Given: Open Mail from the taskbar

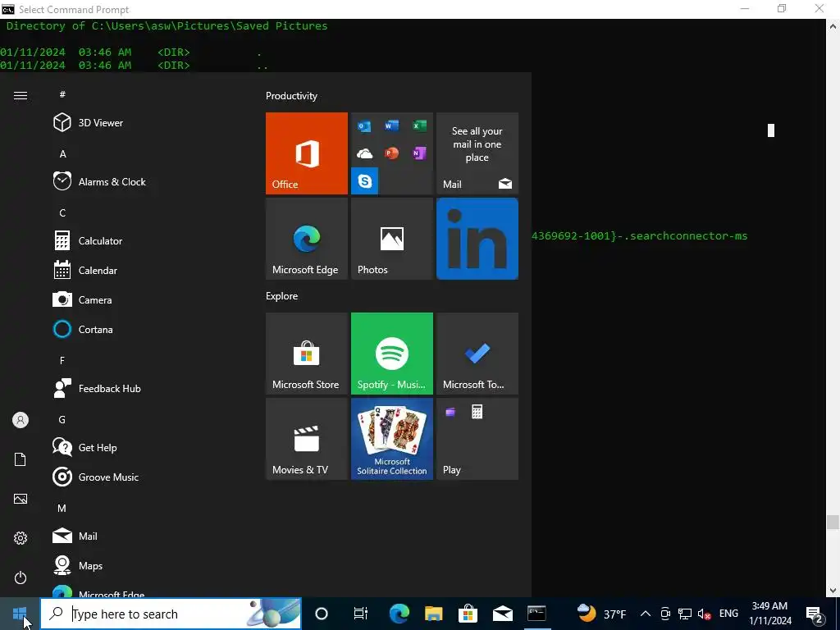Looking at the screenshot, I should point(503,614).
